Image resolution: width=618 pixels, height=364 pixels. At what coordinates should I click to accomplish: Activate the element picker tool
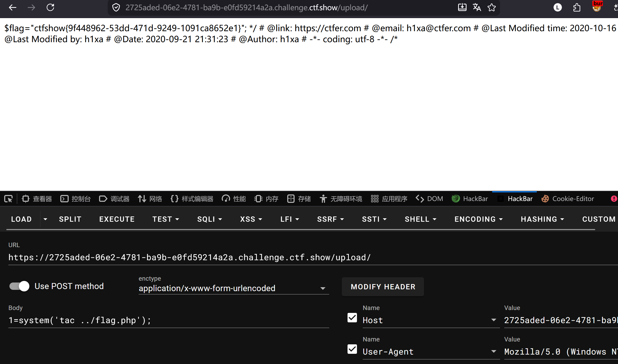(8, 199)
